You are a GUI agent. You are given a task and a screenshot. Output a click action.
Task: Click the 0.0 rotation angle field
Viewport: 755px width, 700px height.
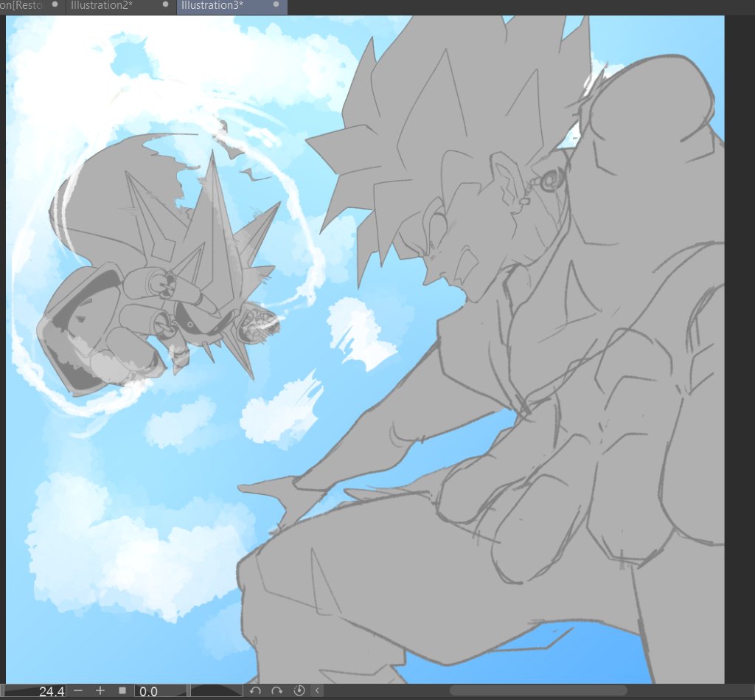pyautogui.click(x=147, y=691)
